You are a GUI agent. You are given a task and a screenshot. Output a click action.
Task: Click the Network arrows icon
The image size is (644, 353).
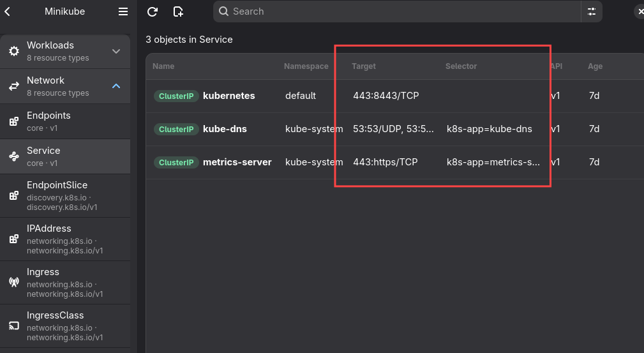tap(14, 86)
